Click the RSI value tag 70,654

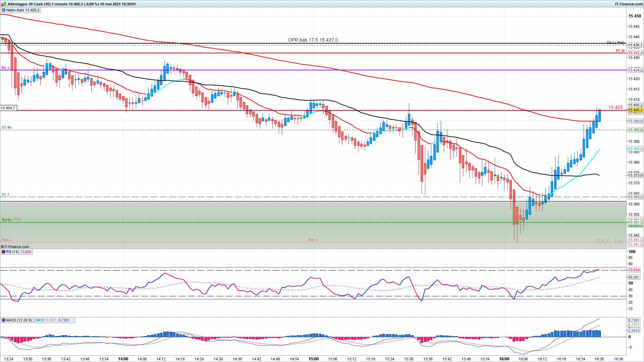point(634,270)
